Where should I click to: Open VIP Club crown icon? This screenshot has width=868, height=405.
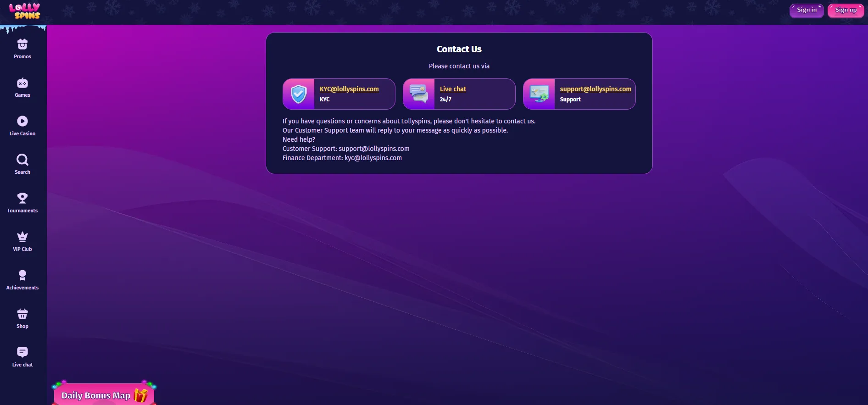pyautogui.click(x=22, y=237)
